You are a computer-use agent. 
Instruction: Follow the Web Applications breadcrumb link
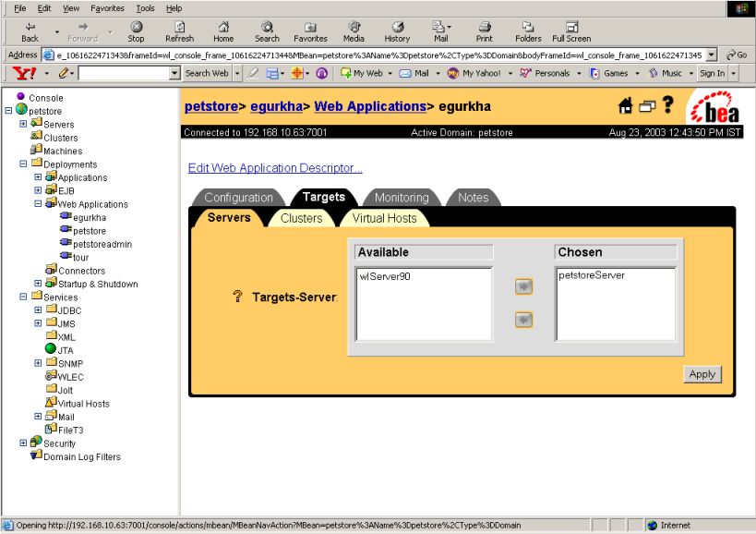pos(370,106)
